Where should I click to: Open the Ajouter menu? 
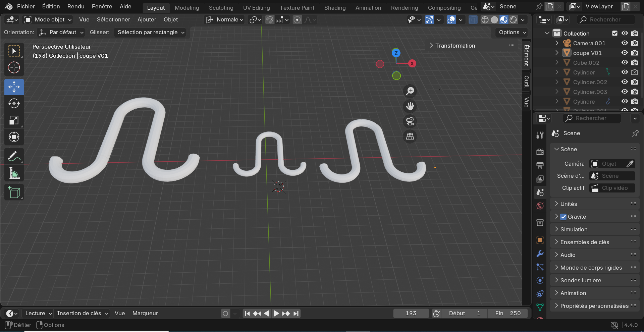pos(147,20)
